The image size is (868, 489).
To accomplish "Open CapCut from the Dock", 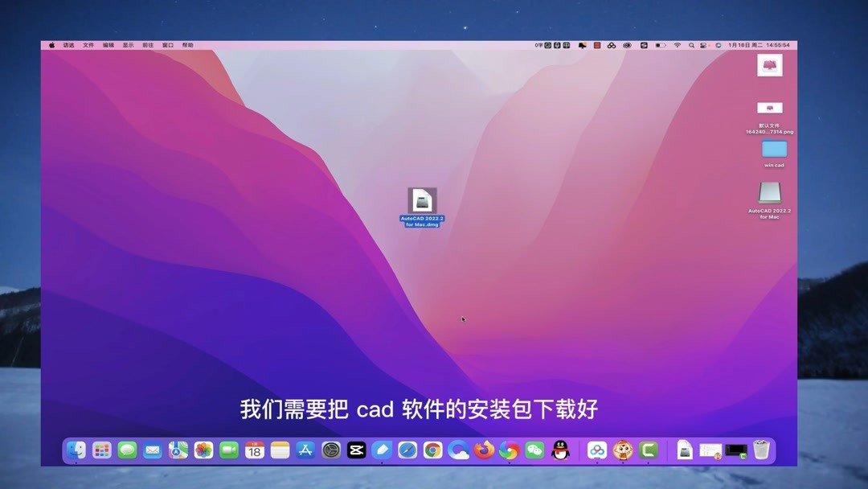I will click(356, 450).
